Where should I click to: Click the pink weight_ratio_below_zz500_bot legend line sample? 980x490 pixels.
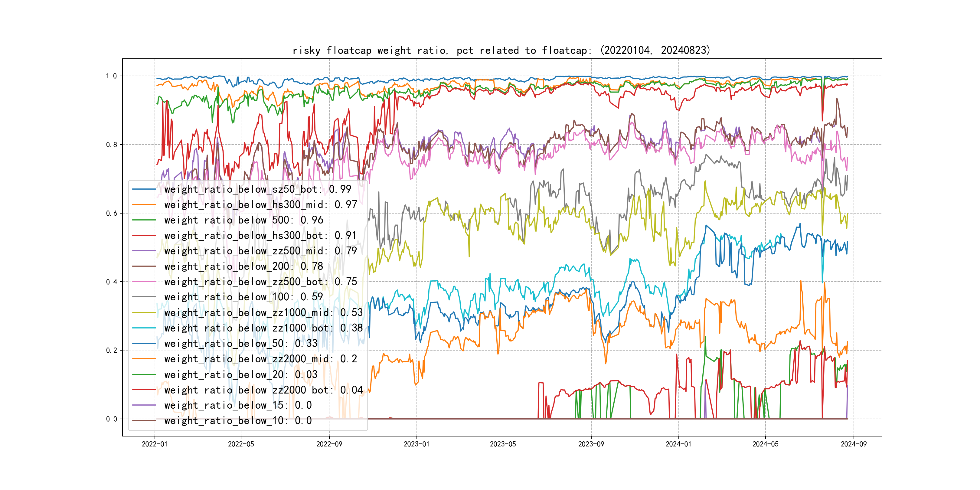[x=144, y=282]
